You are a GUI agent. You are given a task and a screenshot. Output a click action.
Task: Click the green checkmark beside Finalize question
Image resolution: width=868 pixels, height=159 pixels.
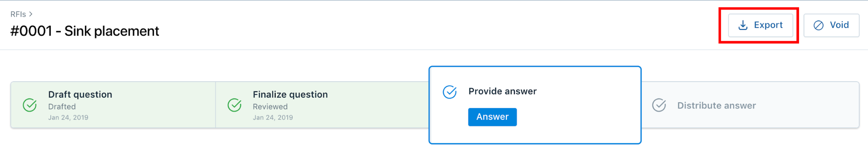click(234, 105)
